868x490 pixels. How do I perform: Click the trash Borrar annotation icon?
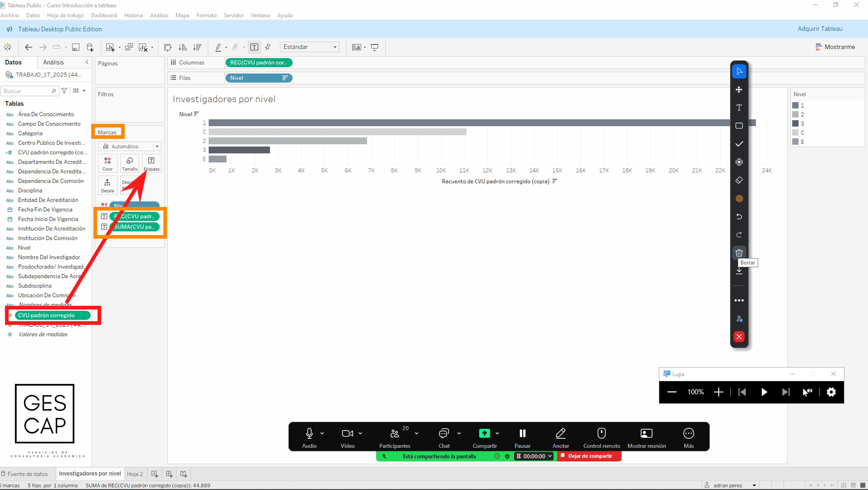click(x=739, y=253)
